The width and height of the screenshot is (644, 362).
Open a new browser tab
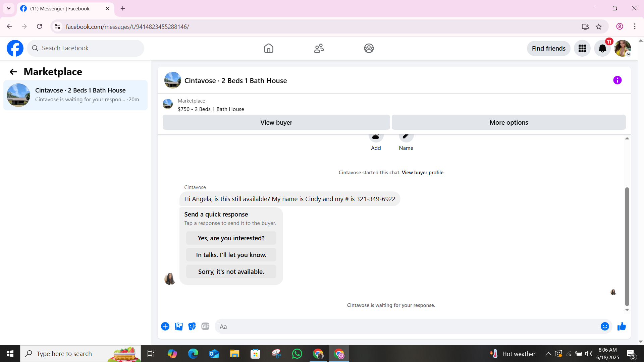(123, 8)
